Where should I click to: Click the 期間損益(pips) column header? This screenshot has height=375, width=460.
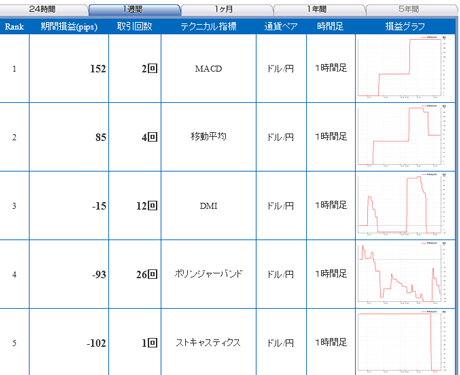click(x=69, y=26)
